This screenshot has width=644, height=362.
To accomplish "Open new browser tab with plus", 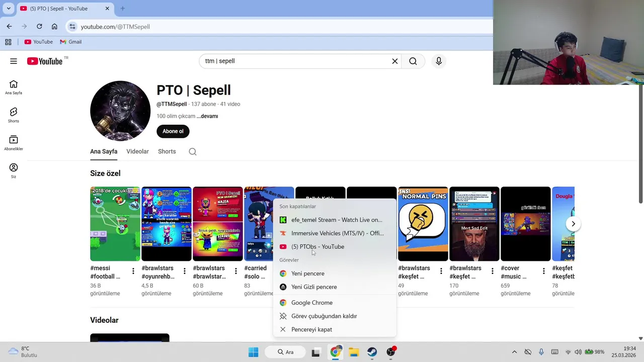I will 122,9.
